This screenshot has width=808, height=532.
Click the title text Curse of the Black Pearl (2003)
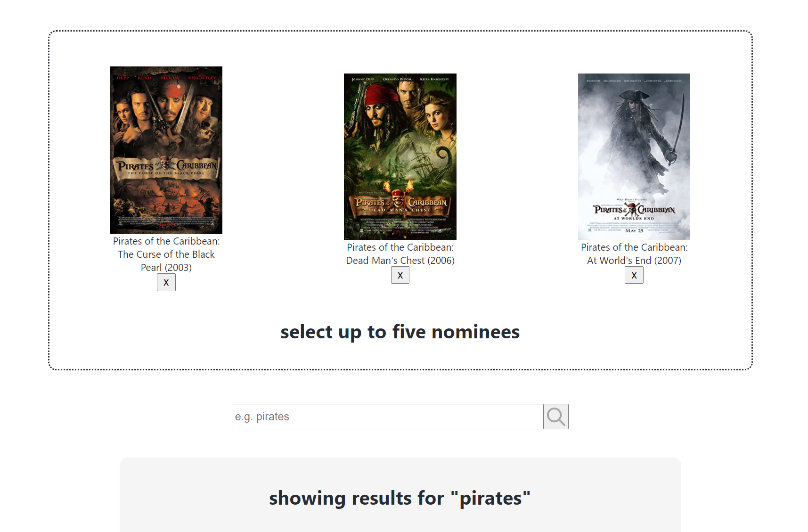pos(166,254)
